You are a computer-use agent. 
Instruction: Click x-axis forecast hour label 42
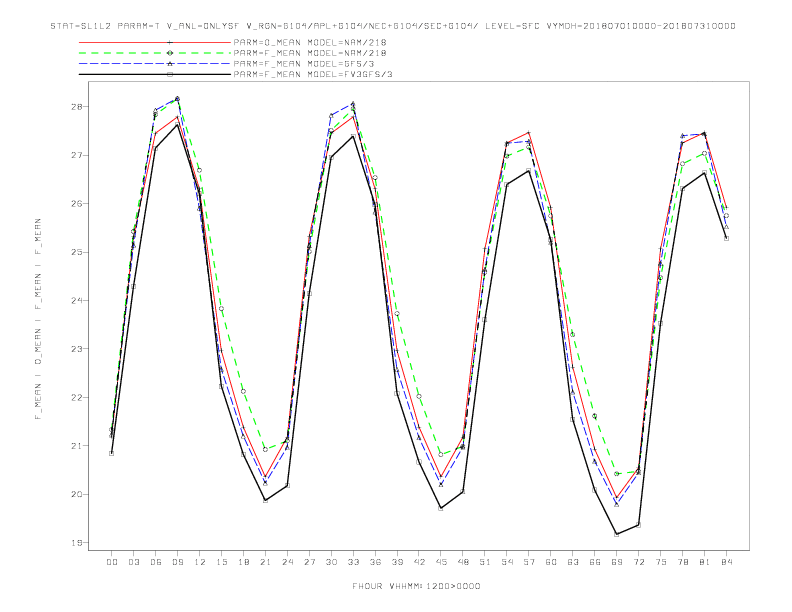(x=419, y=562)
